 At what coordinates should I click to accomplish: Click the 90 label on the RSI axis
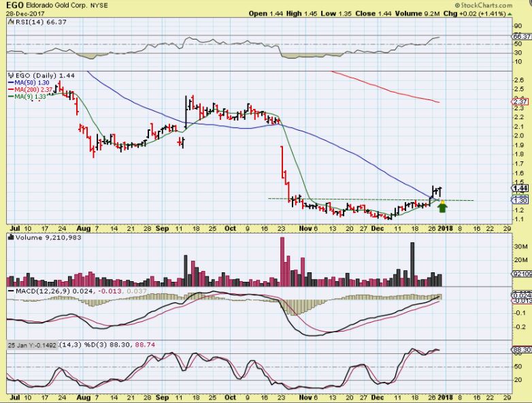pos(518,26)
